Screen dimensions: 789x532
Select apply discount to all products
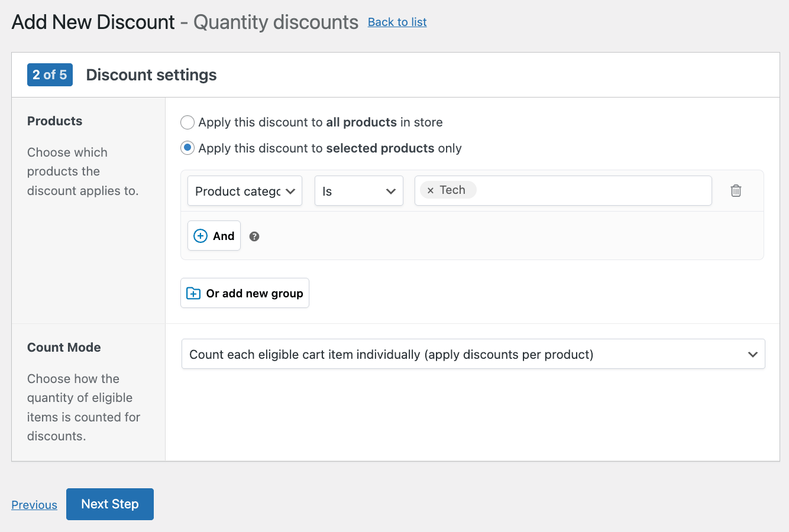(x=187, y=122)
